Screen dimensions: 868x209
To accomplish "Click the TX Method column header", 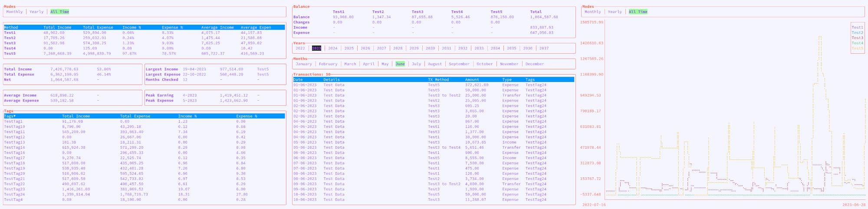I will click(438, 80).
